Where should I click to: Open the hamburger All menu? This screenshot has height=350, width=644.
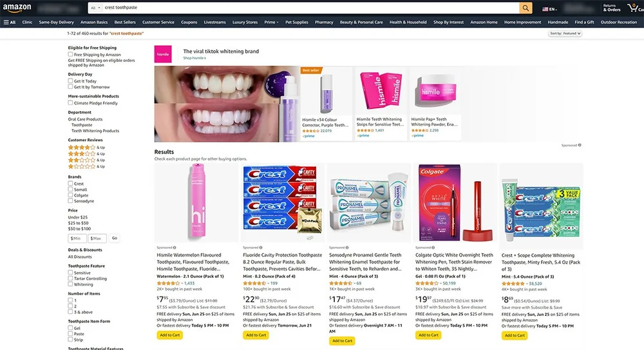pyautogui.click(x=10, y=22)
